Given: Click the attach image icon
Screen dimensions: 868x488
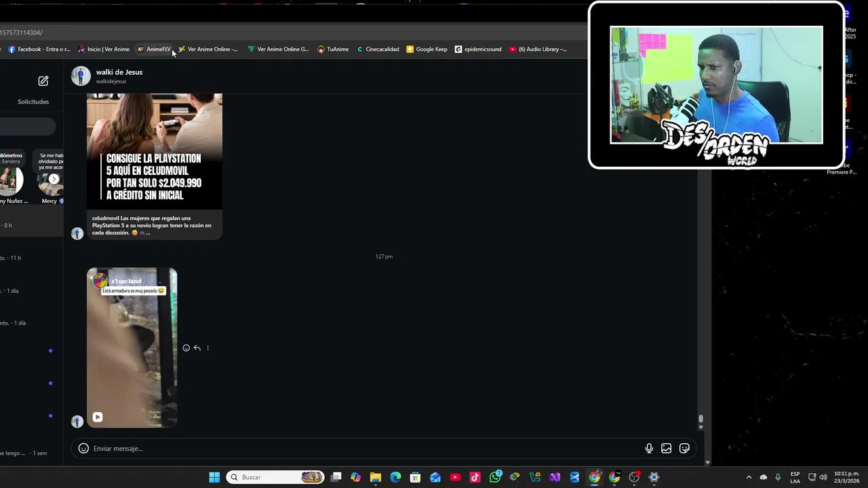Looking at the screenshot, I should tap(667, 448).
